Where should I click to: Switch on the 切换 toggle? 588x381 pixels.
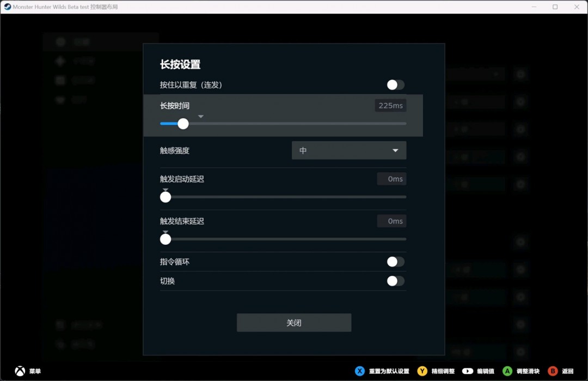pos(396,281)
